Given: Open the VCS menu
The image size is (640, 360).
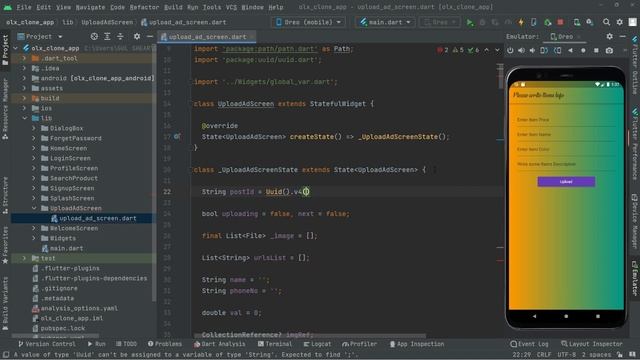Looking at the screenshot, I should (231, 7).
